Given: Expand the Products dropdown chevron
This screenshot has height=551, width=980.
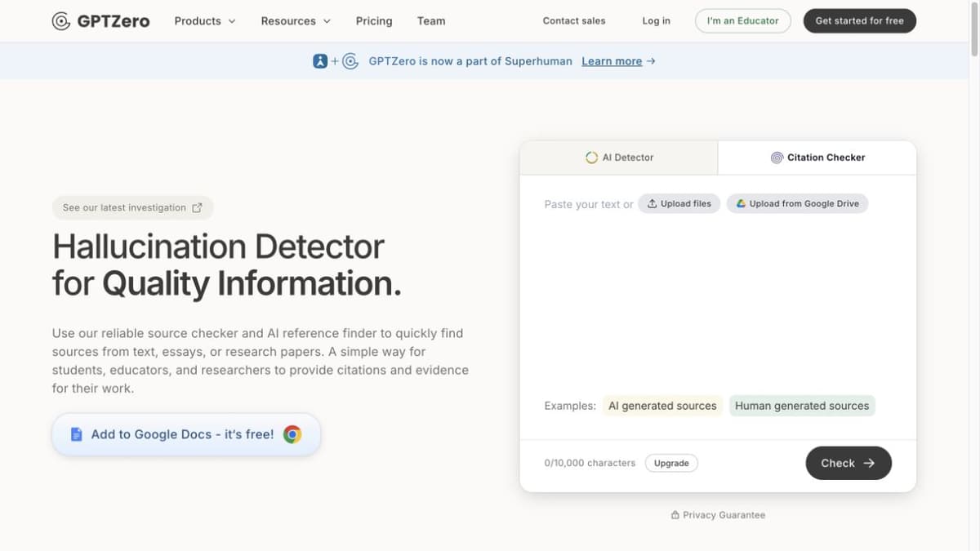Looking at the screenshot, I should 231,21.
